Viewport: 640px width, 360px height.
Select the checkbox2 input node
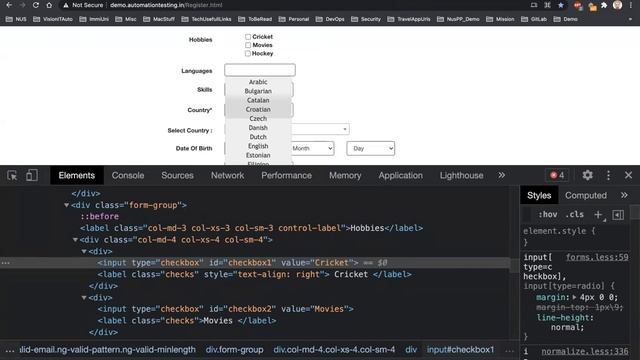(x=225, y=309)
